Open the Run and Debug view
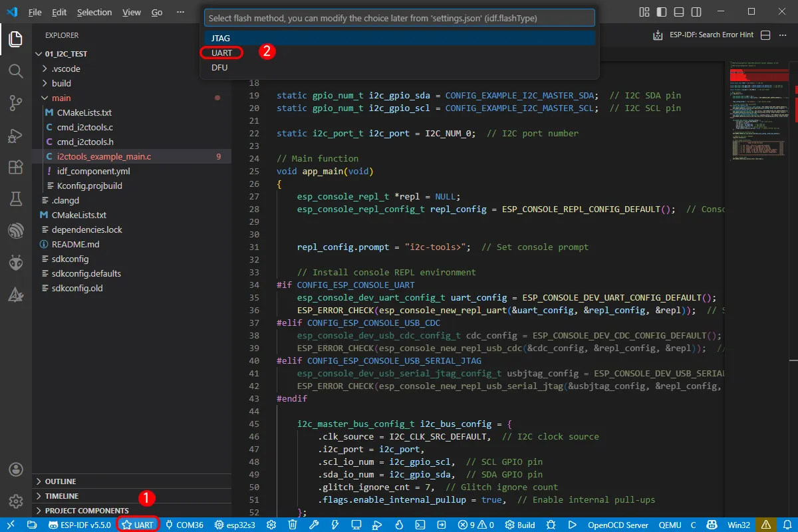Image resolution: width=798 pixels, height=532 pixels. pos(16,136)
